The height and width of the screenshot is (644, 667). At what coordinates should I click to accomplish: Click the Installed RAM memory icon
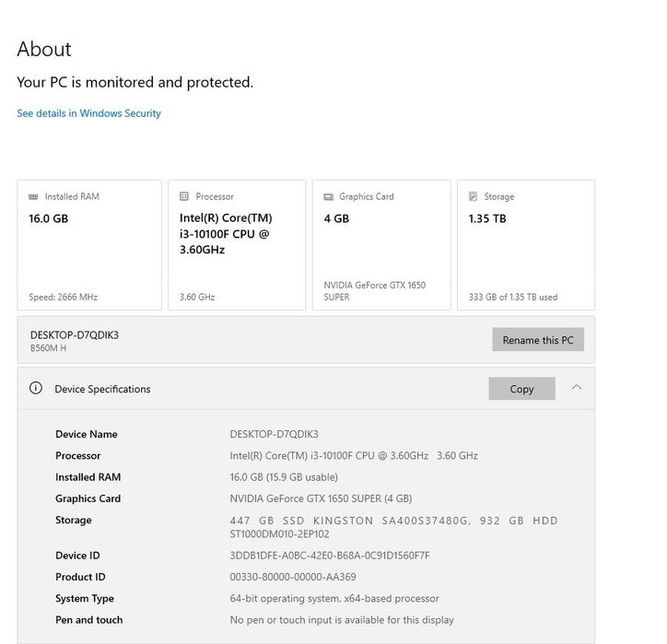point(34,196)
